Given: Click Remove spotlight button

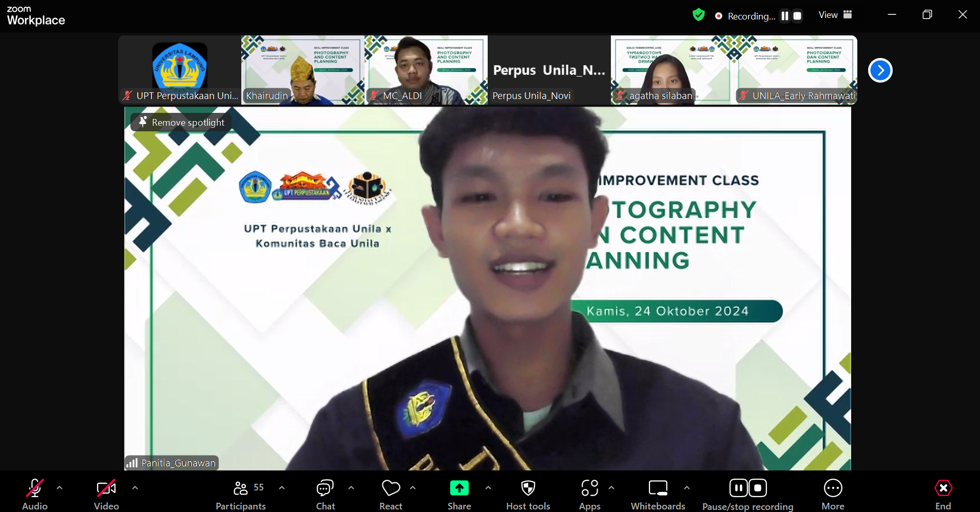Looking at the screenshot, I should tap(181, 123).
